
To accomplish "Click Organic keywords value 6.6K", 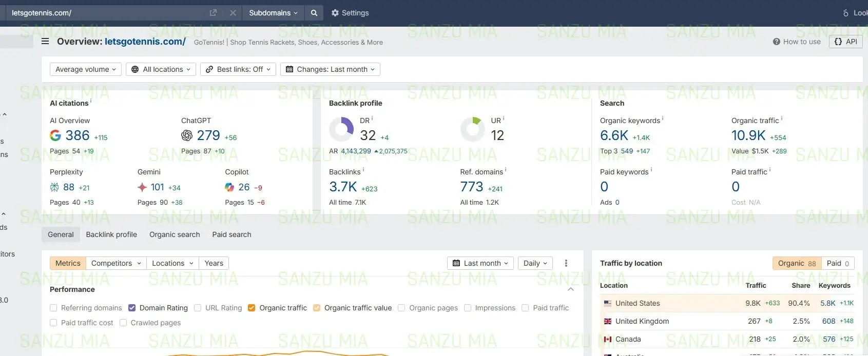I will click(x=614, y=135).
